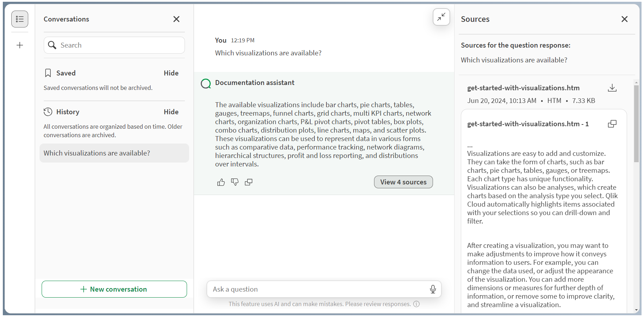
Task: Close the Sources panel
Action: [625, 19]
